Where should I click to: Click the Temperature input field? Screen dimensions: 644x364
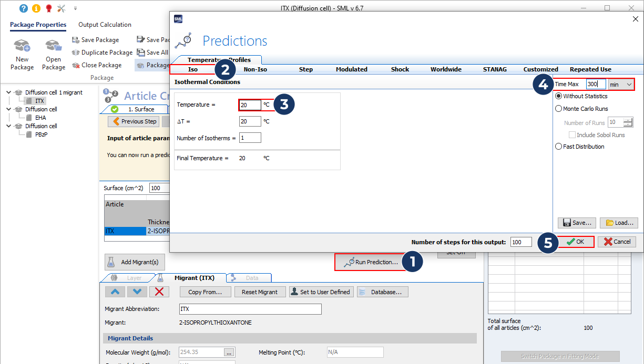[x=250, y=105]
